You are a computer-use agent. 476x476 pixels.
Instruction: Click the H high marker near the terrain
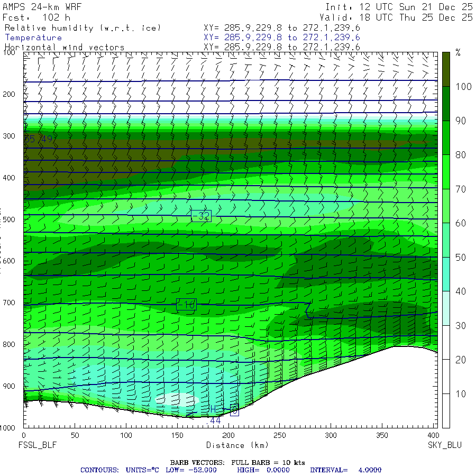tap(213, 409)
